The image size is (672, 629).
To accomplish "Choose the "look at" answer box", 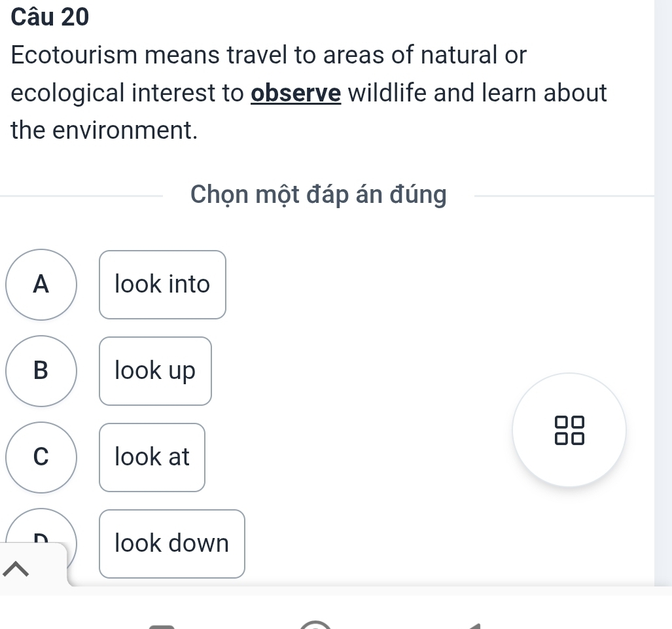I will 152,457.
